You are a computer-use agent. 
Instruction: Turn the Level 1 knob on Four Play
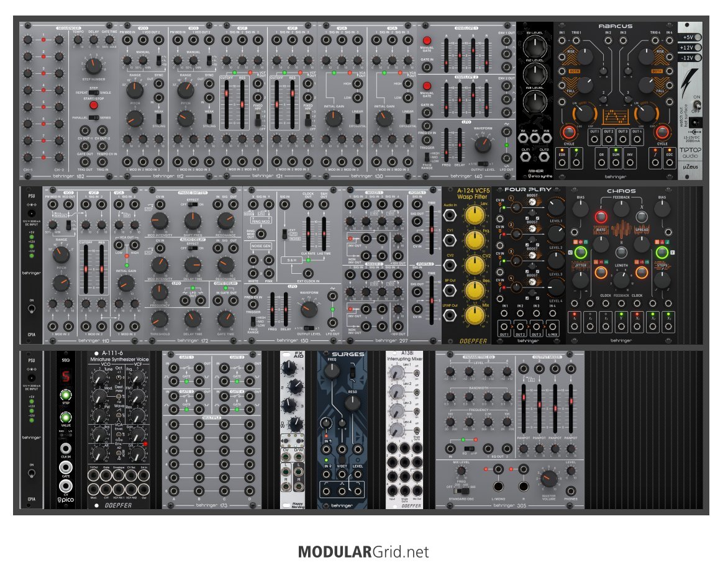pyautogui.click(x=556, y=207)
